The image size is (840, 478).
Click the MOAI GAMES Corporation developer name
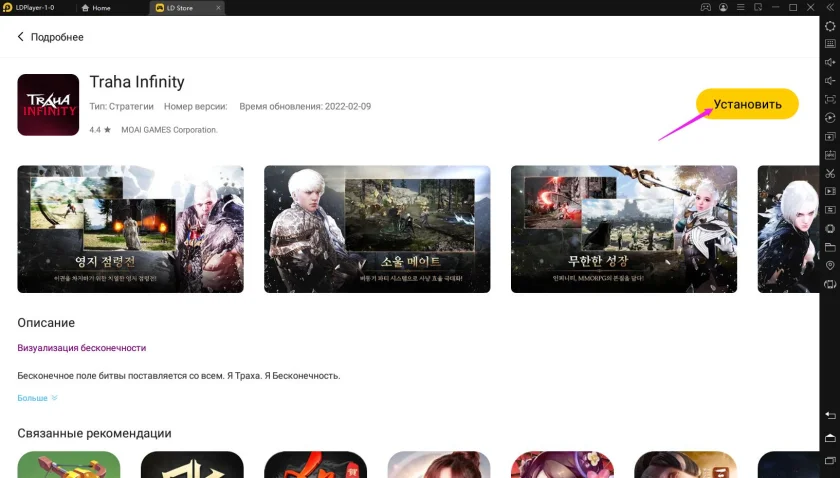pos(169,130)
